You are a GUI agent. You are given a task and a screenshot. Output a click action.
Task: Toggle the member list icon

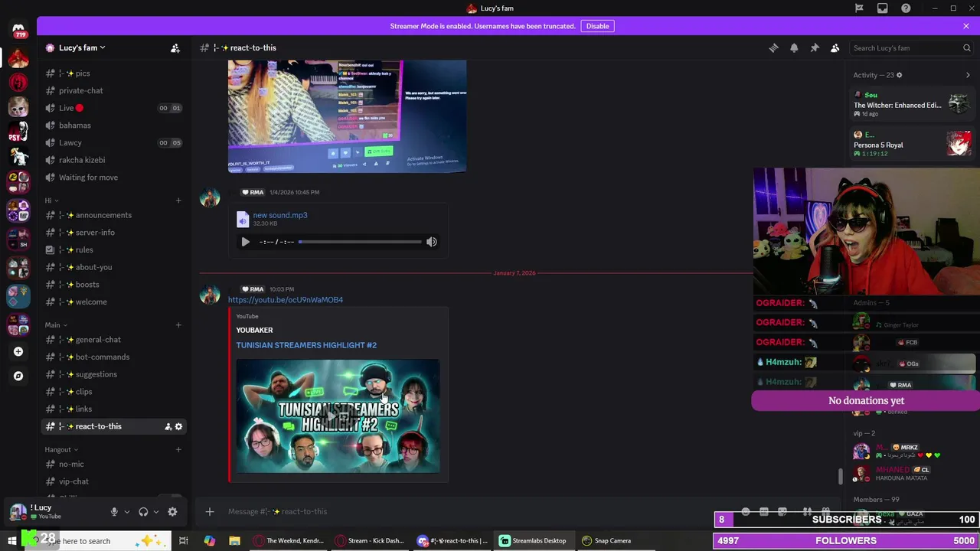coord(835,47)
